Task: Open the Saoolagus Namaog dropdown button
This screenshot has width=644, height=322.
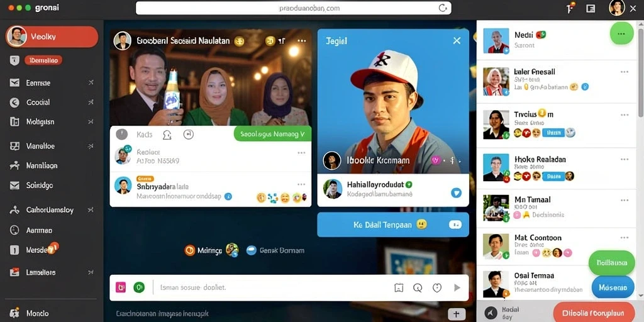Action: tap(272, 134)
